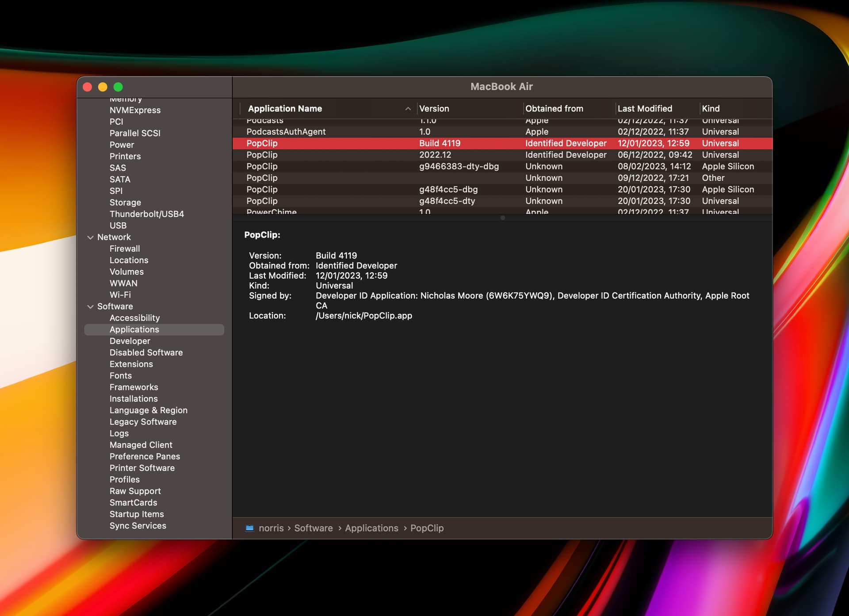This screenshot has width=849, height=616.
Task: Select Storage in the sidebar
Action: pyautogui.click(x=125, y=202)
